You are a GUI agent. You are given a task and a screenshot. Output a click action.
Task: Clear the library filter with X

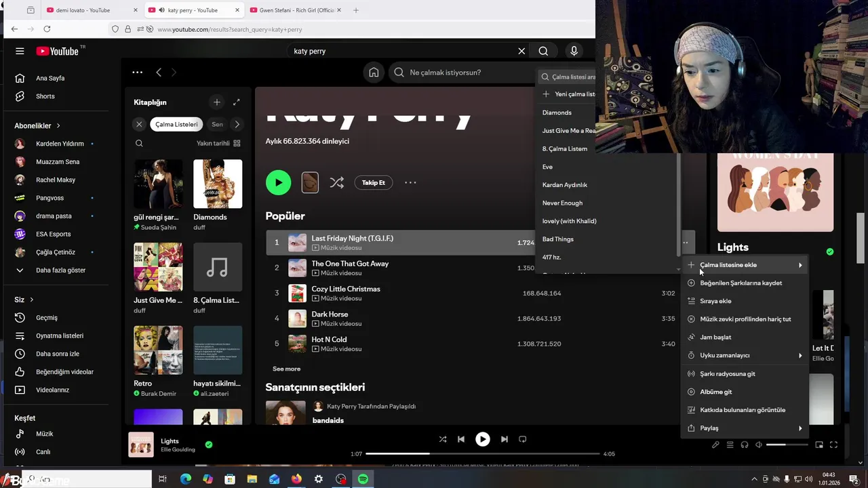[x=139, y=124]
